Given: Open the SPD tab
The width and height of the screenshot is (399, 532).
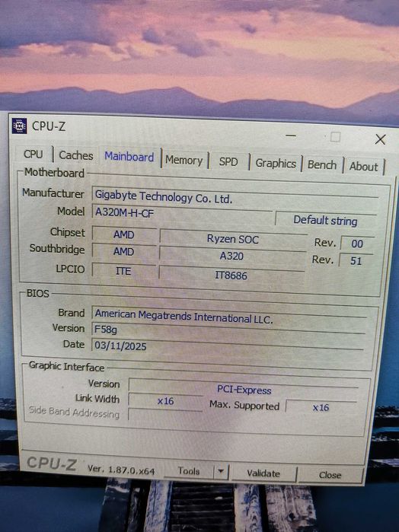Looking at the screenshot, I should 228,162.
